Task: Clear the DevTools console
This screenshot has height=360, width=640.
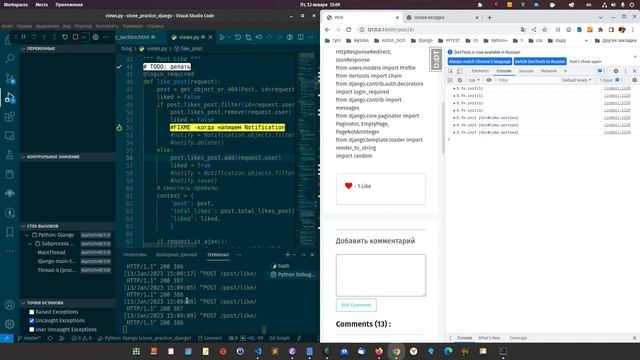Action: point(460,80)
